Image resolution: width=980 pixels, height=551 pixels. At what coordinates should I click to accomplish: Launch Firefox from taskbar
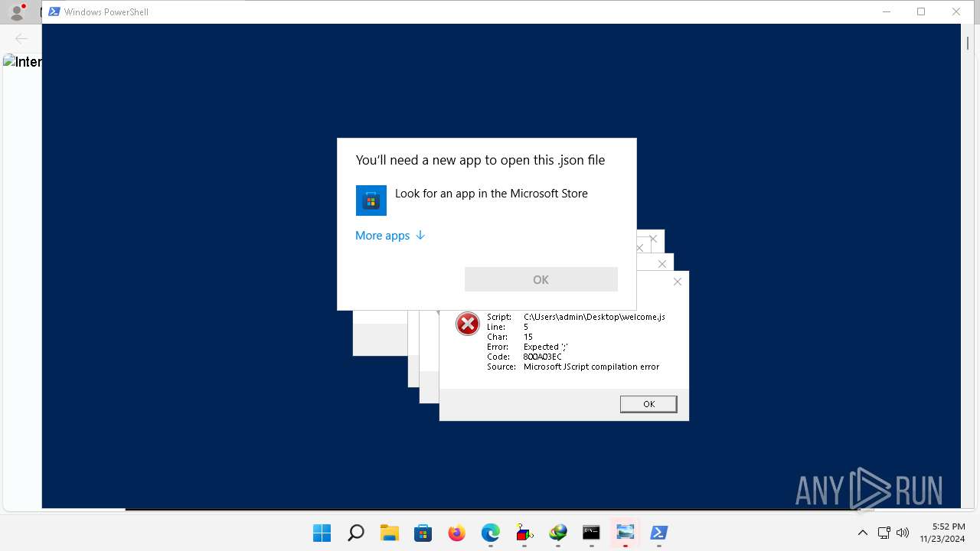click(457, 533)
